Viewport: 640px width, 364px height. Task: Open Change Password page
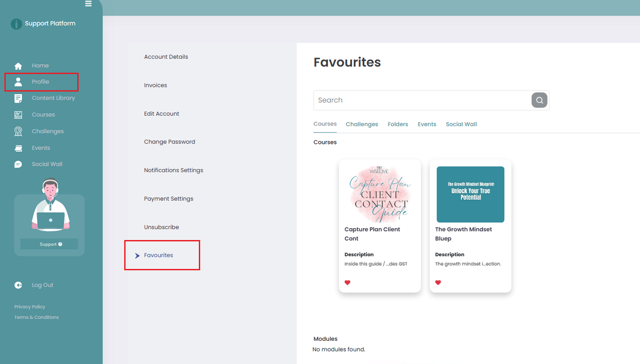(x=170, y=142)
